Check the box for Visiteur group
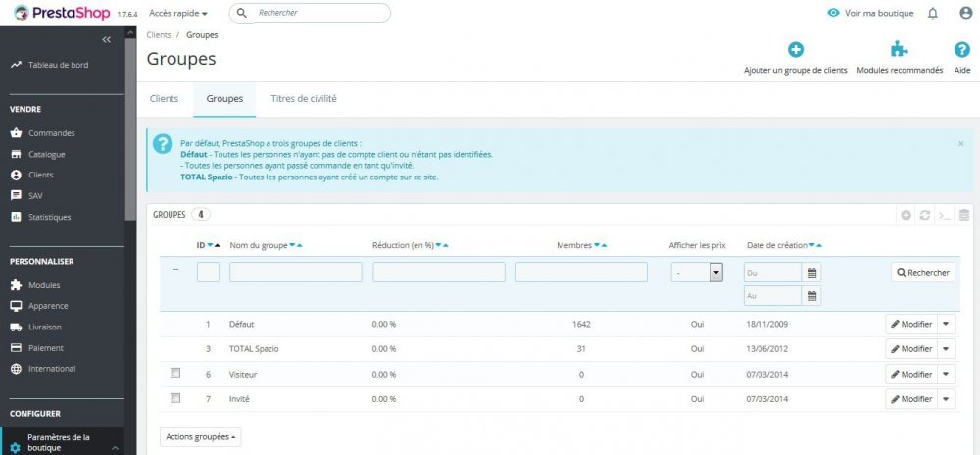This screenshot has width=980, height=455. (175, 374)
